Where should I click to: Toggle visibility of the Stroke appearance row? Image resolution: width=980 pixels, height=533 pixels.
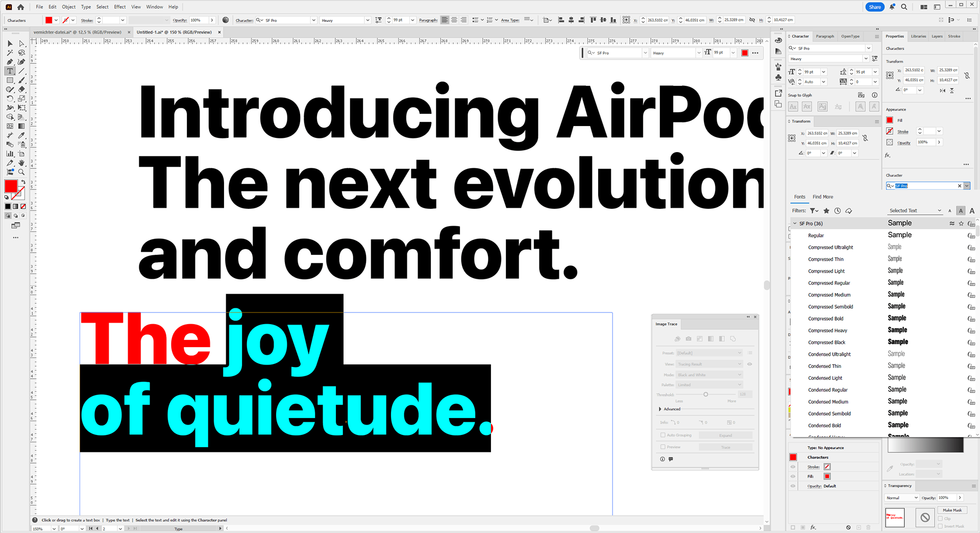point(793,467)
